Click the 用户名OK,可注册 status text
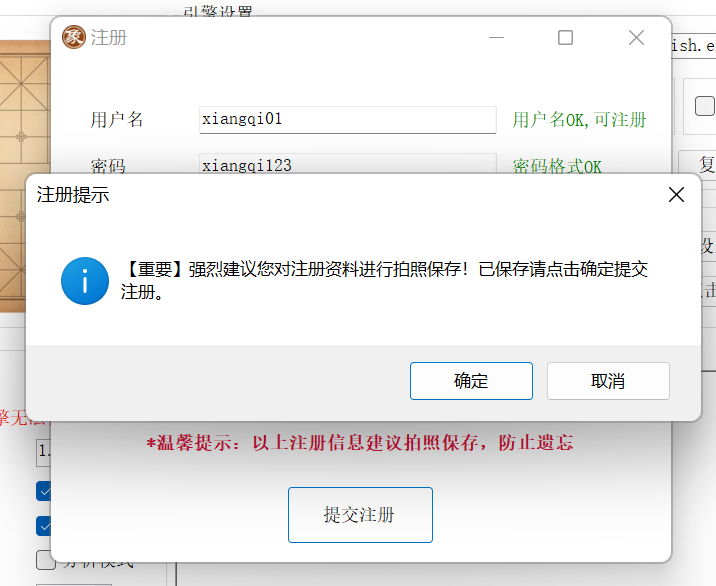 tap(579, 120)
